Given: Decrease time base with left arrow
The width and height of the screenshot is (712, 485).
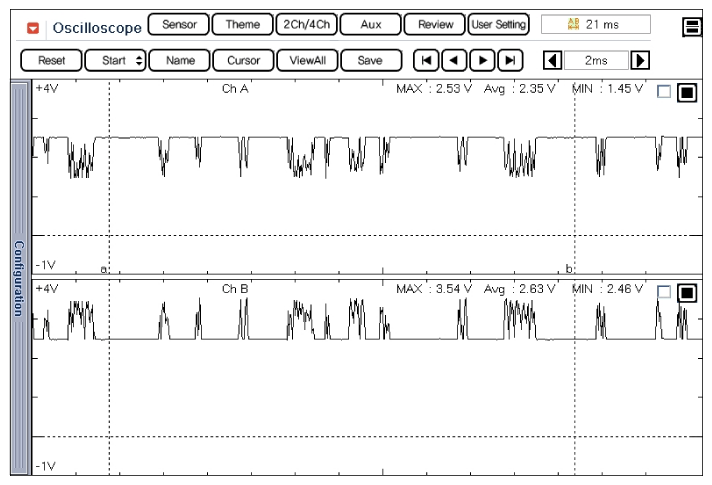Looking at the screenshot, I should (550, 60).
